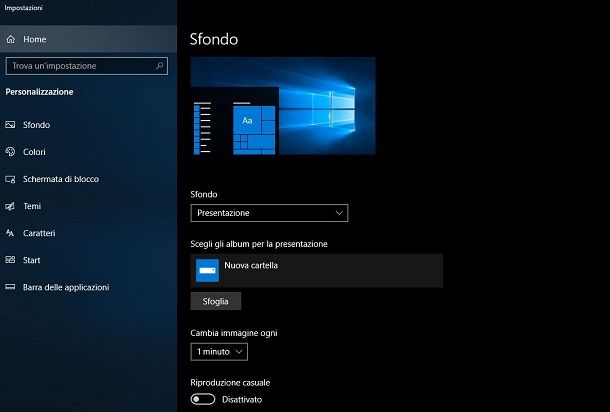Open the Home settings page
The width and height of the screenshot is (610, 412).
[x=88, y=39]
